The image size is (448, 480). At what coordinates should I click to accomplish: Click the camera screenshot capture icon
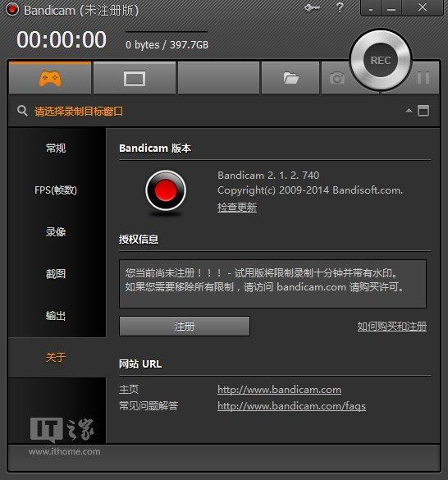(337, 79)
